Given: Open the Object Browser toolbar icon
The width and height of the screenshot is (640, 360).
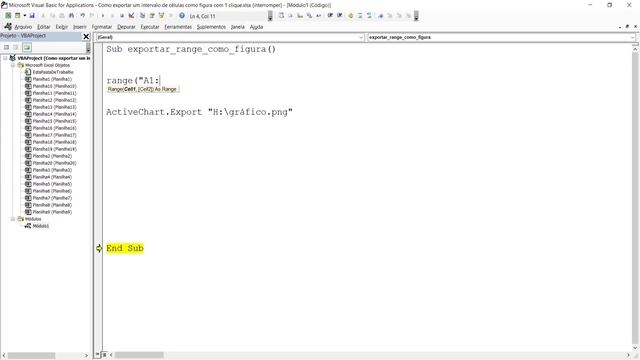Looking at the screenshot, I should tap(161, 16).
